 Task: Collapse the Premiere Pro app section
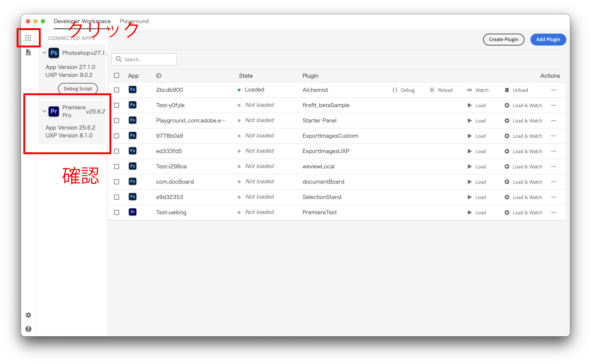[44, 111]
